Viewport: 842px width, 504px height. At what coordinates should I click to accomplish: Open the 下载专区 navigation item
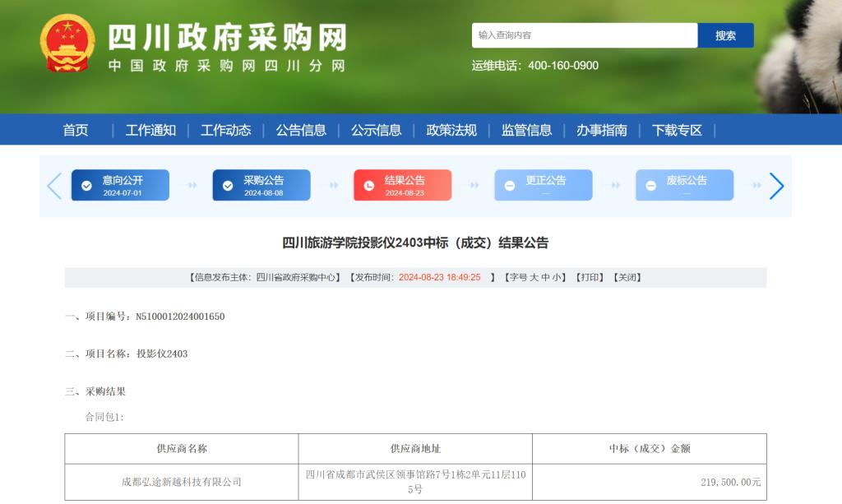677,130
